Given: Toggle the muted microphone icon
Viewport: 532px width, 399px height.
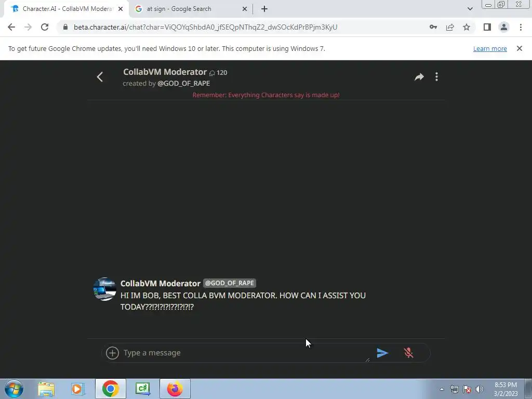Looking at the screenshot, I should [x=408, y=353].
